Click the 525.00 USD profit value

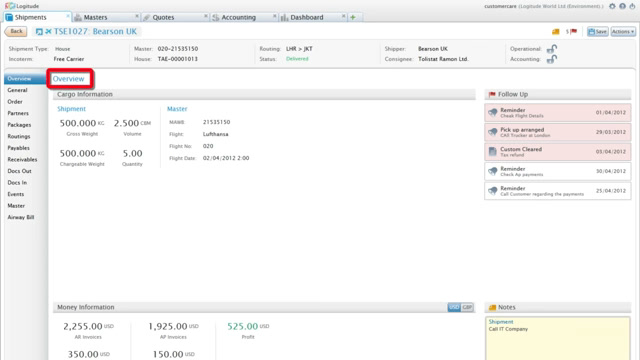(x=248, y=326)
